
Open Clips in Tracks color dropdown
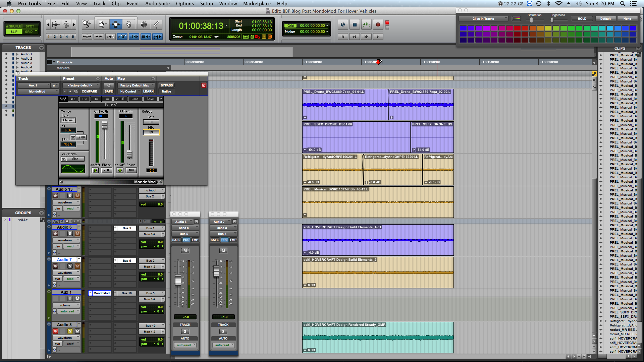tap(483, 19)
